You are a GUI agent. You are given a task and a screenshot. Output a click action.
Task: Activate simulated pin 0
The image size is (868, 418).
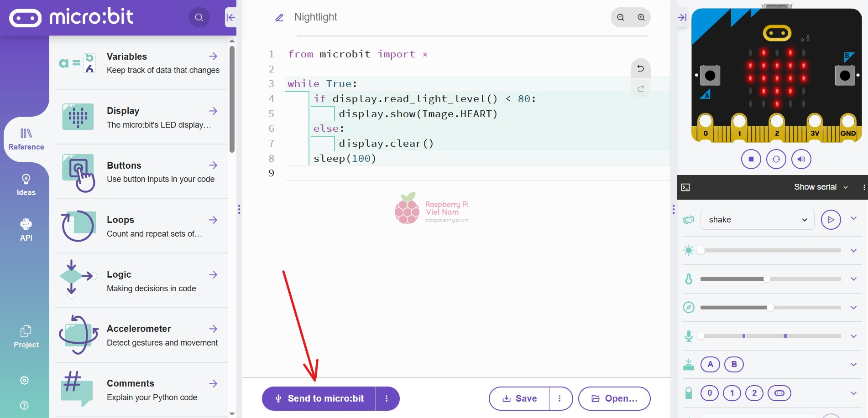point(709,392)
